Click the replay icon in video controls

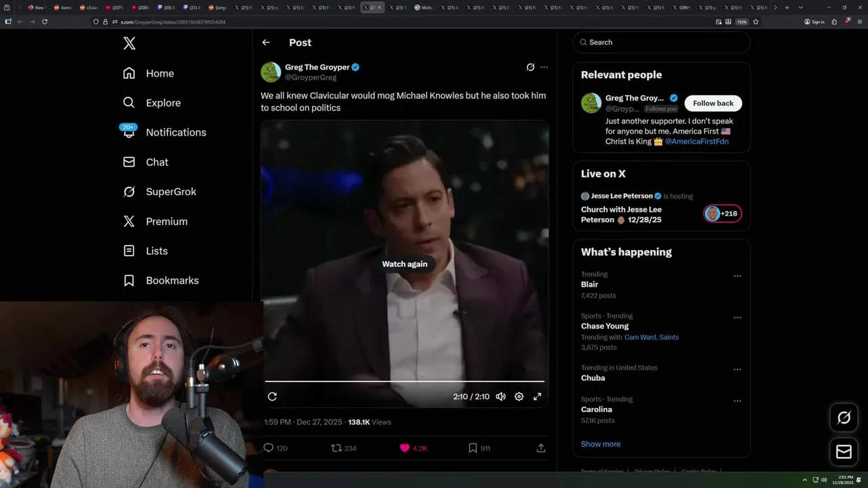(272, 396)
